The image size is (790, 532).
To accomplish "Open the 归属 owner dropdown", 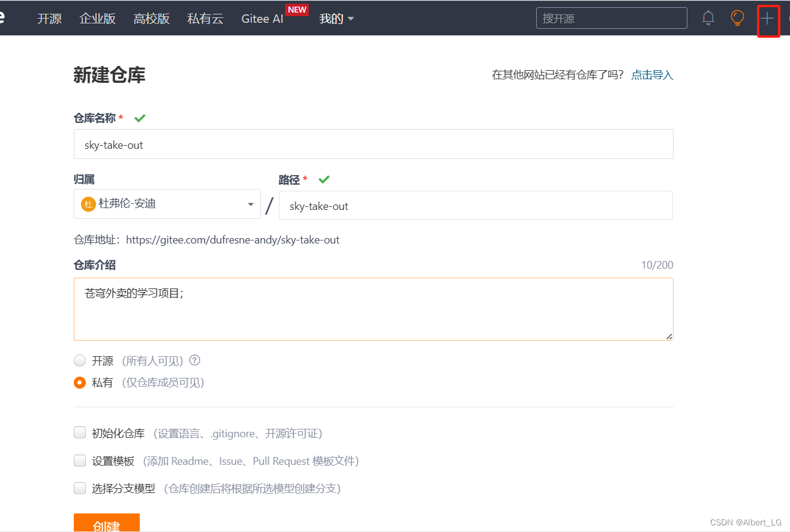I will click(167, 204).
